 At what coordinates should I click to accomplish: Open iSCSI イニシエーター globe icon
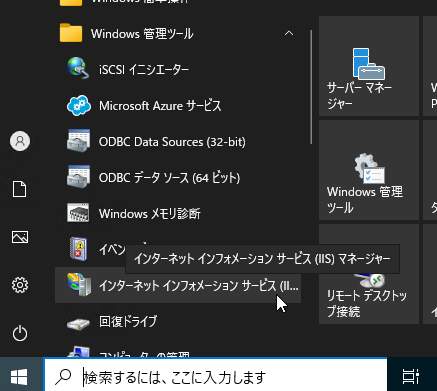78,68
